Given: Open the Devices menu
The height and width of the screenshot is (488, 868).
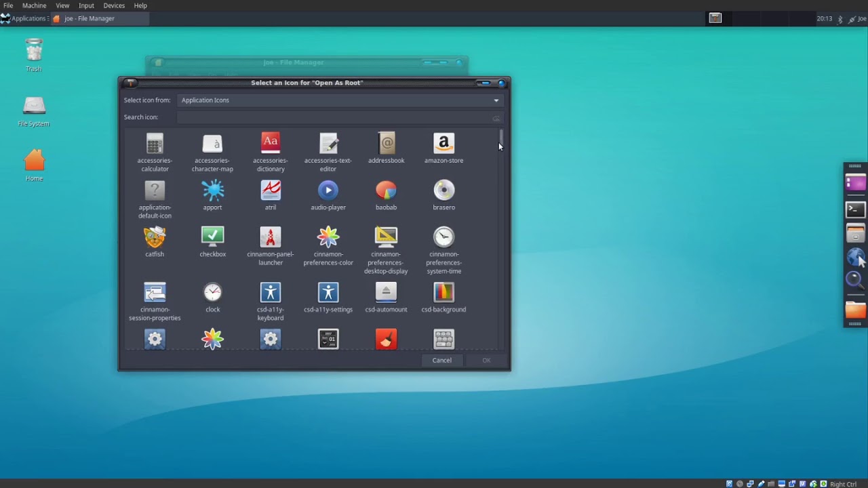Looking at the screenshot, I should [x=114, y=5].
